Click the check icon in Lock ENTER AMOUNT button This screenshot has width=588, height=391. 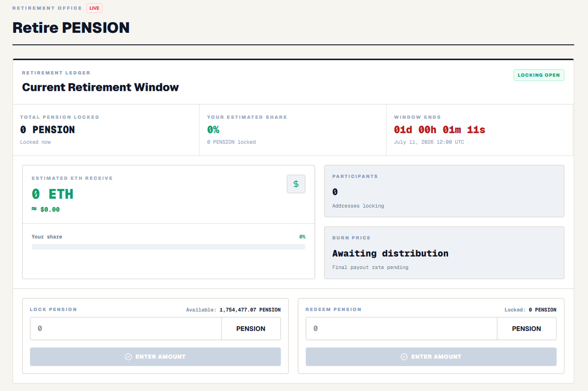point(128,357)
